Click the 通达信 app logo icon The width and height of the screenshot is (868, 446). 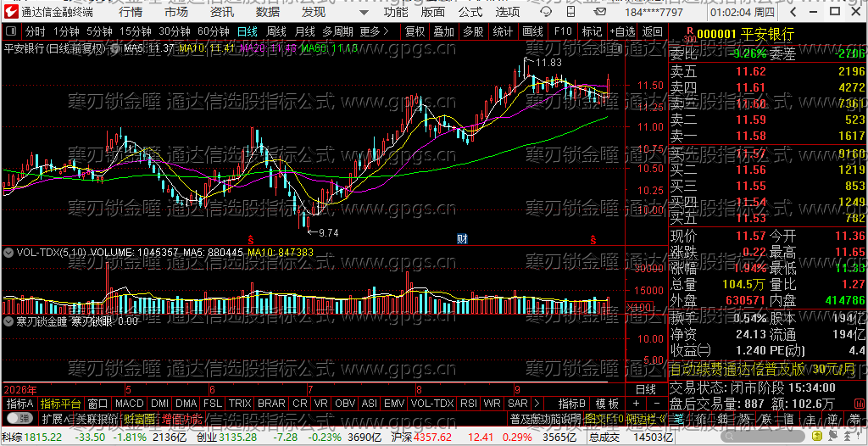pyautogui.click(x=12, y=12)
